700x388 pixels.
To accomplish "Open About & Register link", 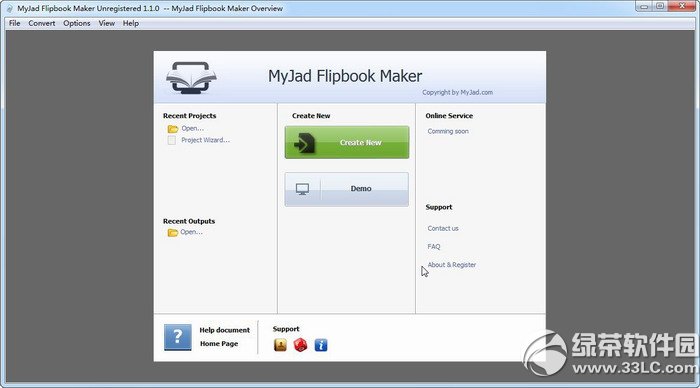I will point(452,265).
